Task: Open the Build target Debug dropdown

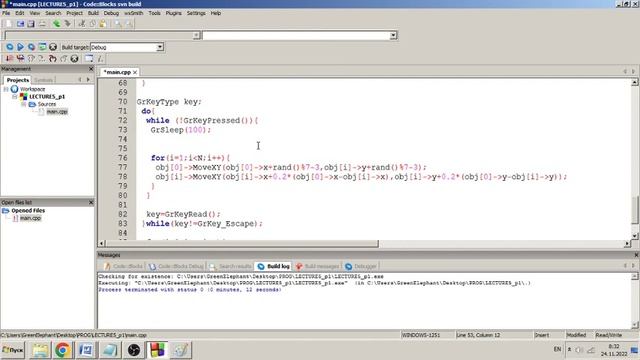Action: pos(160,47)
